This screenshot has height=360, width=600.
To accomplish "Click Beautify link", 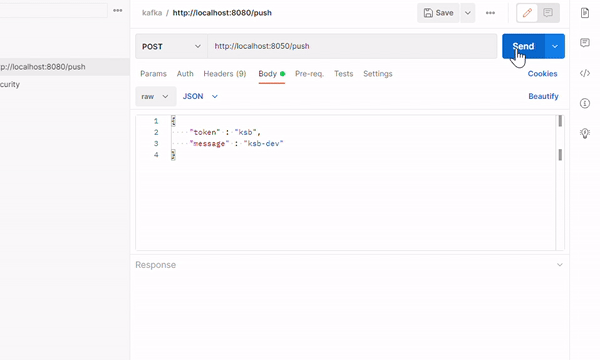I will (543, 96).
